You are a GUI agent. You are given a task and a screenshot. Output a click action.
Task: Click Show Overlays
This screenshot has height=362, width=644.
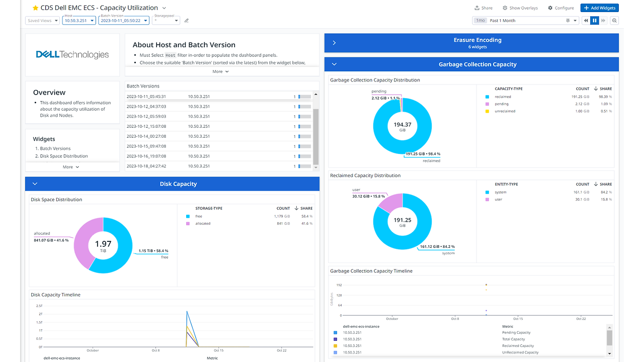click(x=520, y=8)
